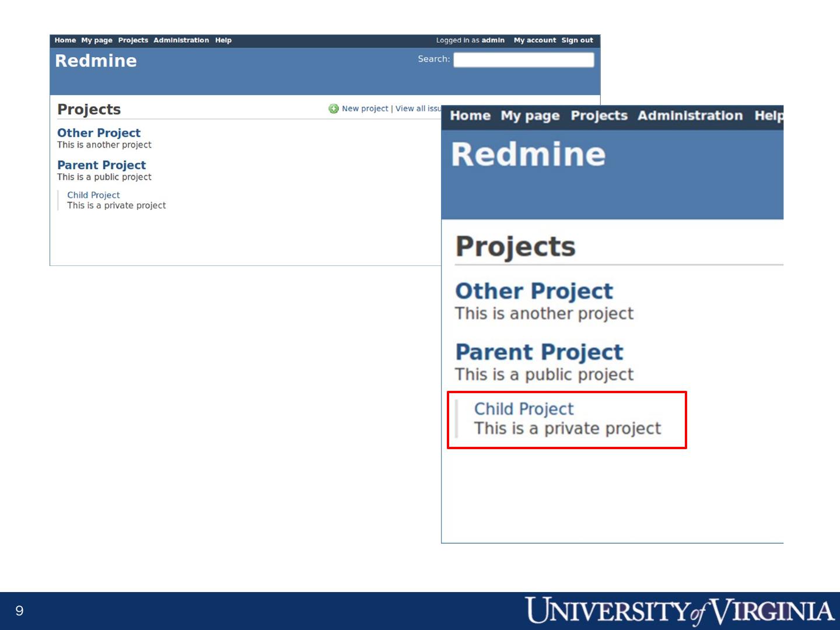Open Other Project in the enlarged screenshot
840x630 pixels.
click(x=534, y=290)
